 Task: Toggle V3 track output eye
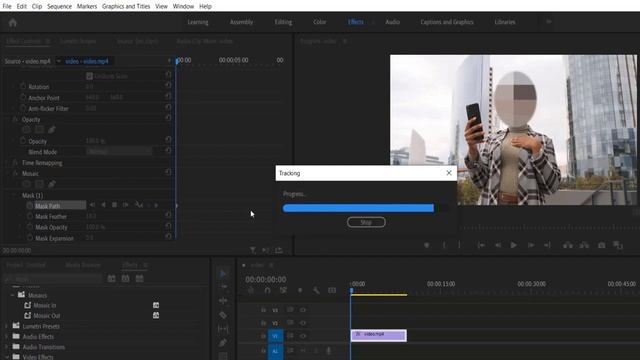click(x=303, y=310)
